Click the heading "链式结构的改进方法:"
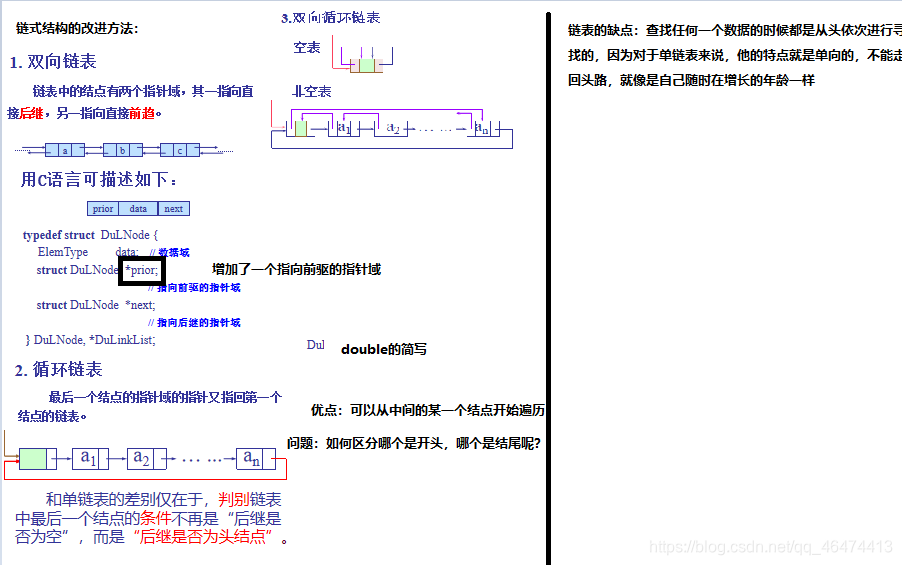 (77, 28)
